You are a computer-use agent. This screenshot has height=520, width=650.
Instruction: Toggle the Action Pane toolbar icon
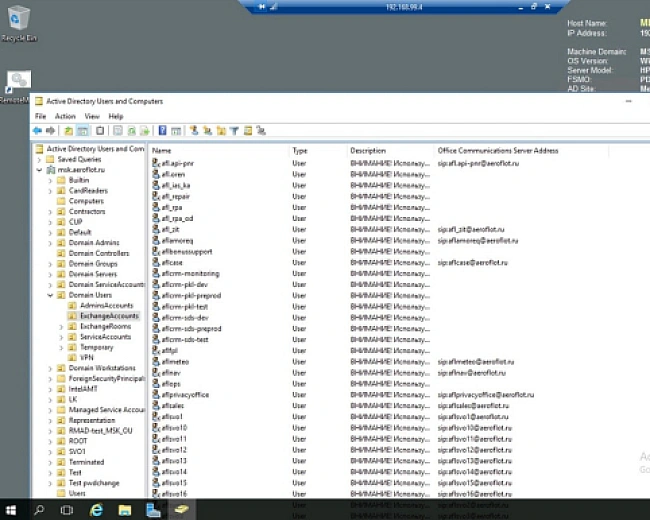[176, 131]
